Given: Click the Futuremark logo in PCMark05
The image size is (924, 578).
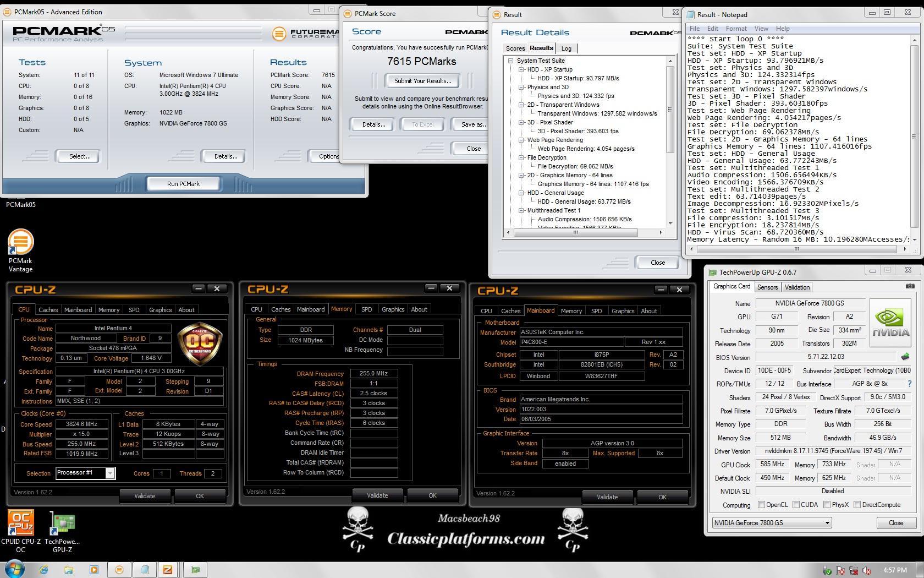Looking at the screenshot, I should [x=306, y=34].
